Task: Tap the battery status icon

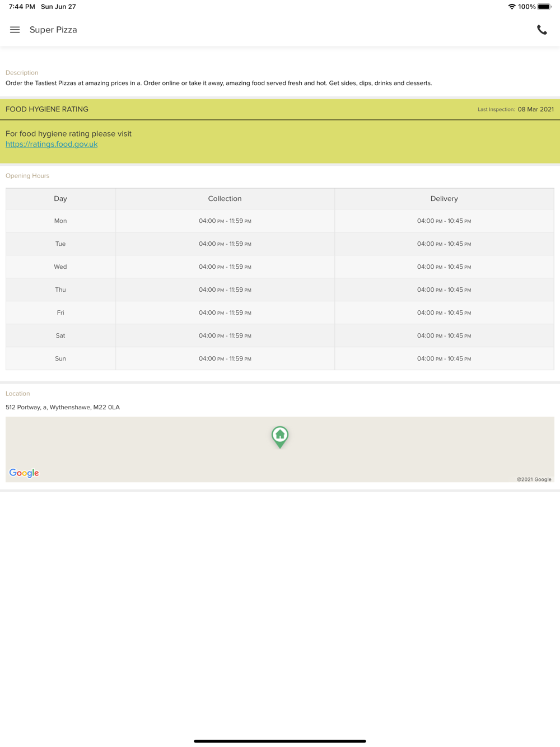Action: coord(544,7)
